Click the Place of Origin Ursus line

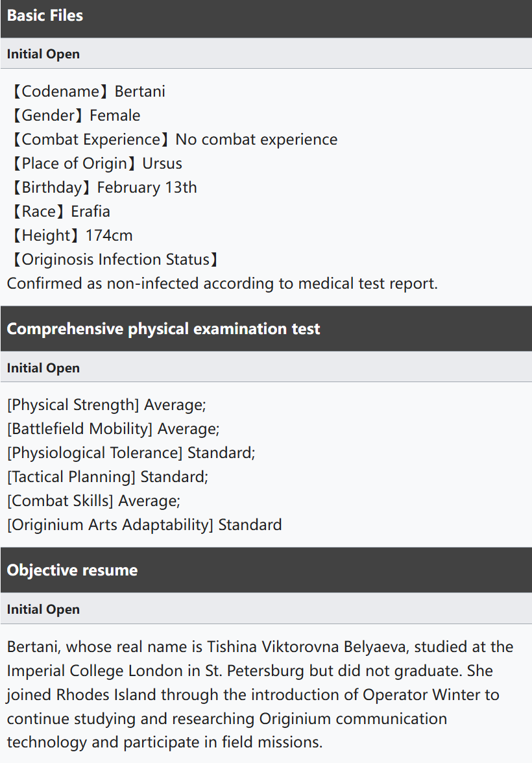click(x=95, y=163)
